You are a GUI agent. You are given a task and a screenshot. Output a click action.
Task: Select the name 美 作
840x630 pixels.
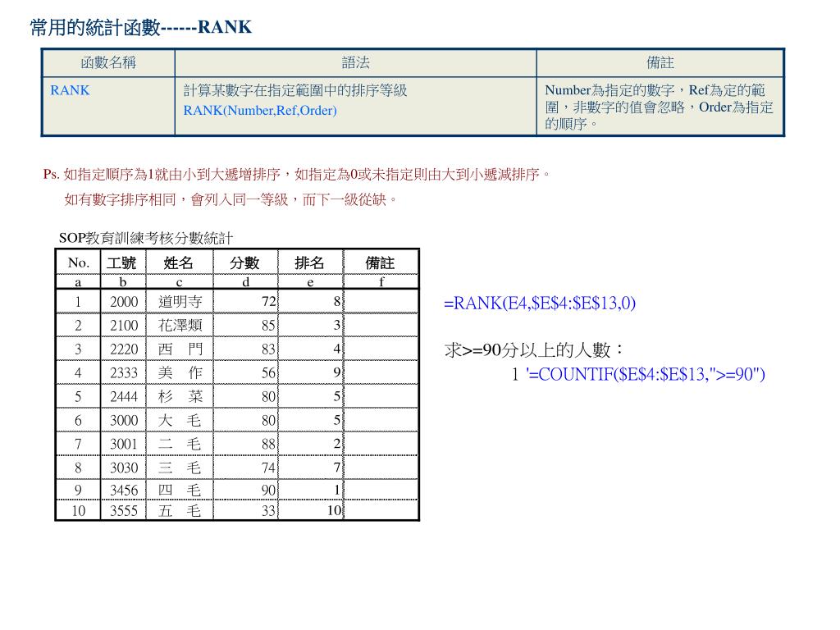pos(180,373)
